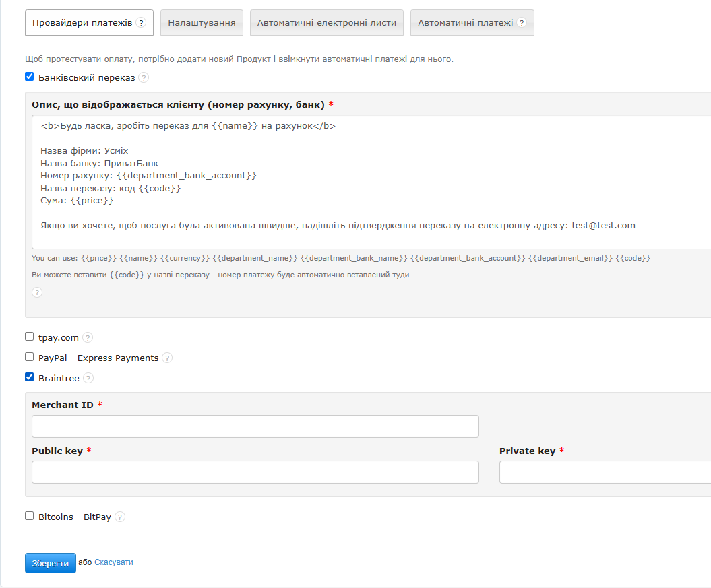Open the Автоматичні електронні листи tab
Screen dimensions: 711x588
[x=326, y=23]
